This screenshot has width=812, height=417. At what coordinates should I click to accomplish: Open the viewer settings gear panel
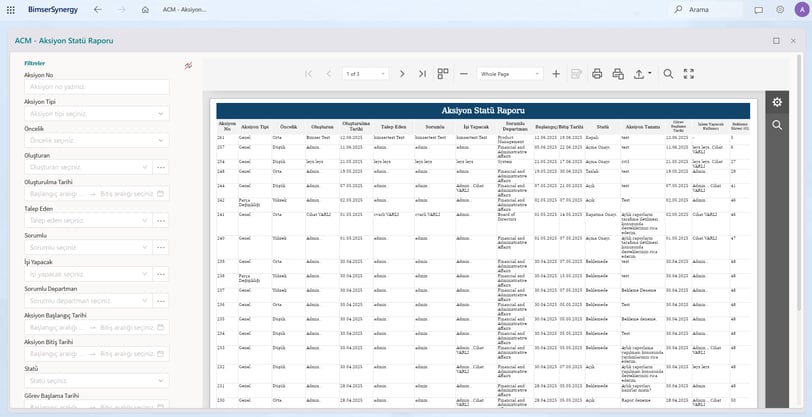[777, 102]
